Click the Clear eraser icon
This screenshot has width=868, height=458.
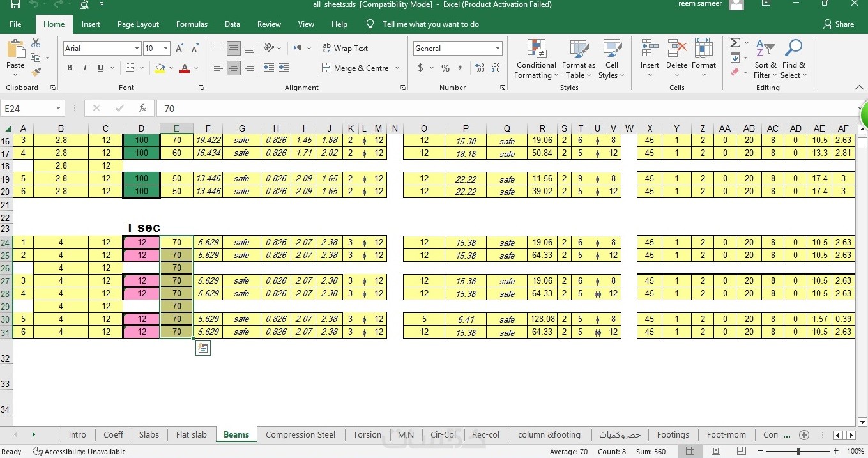(735, 72)
